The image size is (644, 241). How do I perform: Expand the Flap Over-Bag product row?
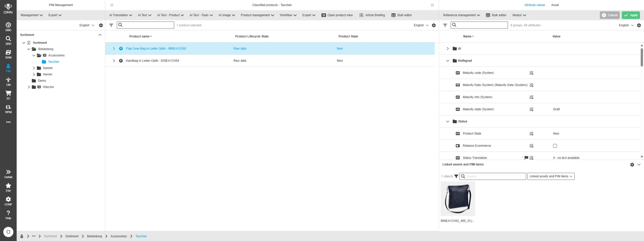click(x=114, y=49)
